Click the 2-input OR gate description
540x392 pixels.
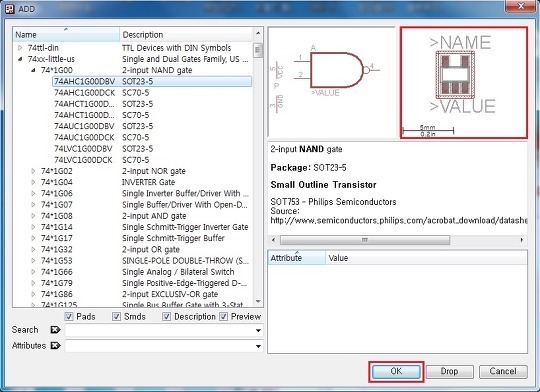151,249
